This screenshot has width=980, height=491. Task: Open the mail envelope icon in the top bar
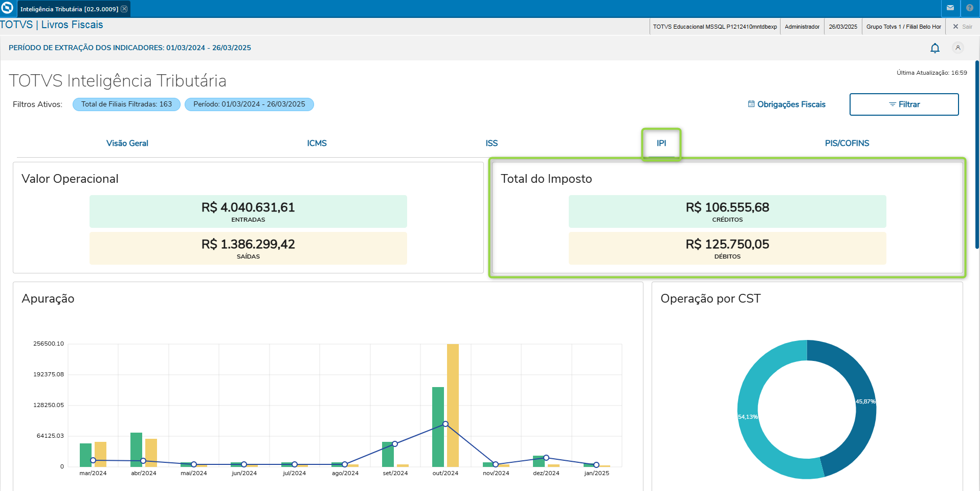point(950,8)
